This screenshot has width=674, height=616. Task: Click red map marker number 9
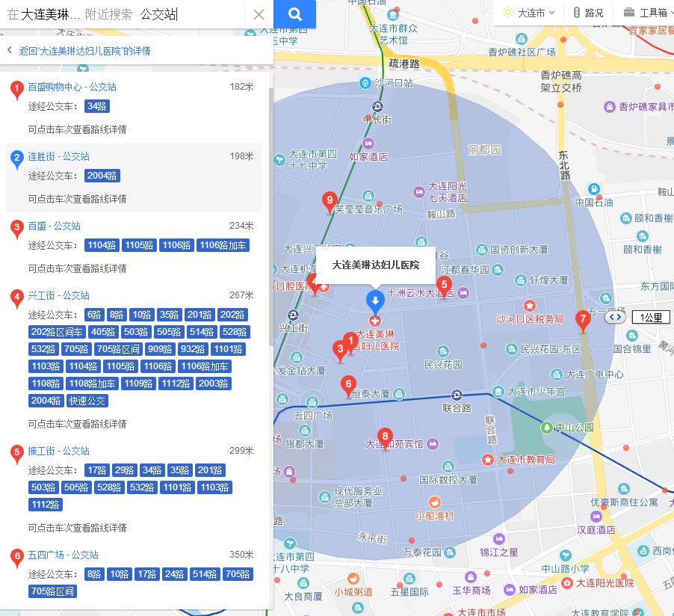(329, 200)
